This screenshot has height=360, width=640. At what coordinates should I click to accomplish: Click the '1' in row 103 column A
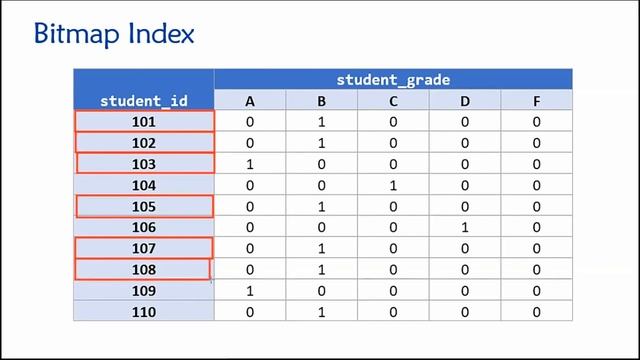pos(250,164)
